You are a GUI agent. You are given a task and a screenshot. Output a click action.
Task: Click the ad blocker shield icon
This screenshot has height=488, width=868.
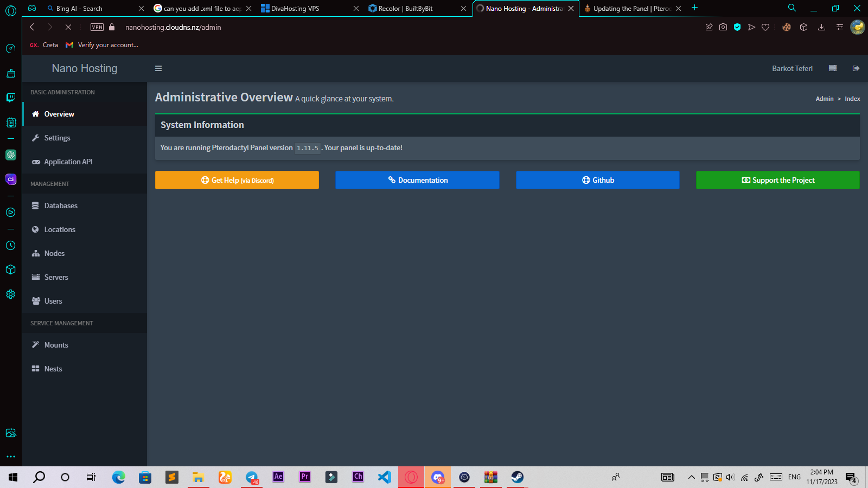(x=737, y=27)
